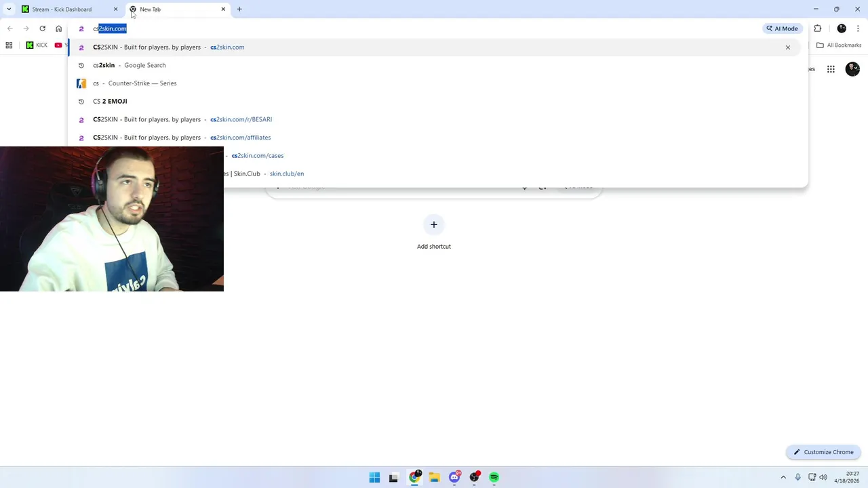Select CS 2 EMOJI history suggestion
The image size is (868, 488).
[x=434, y=101]
